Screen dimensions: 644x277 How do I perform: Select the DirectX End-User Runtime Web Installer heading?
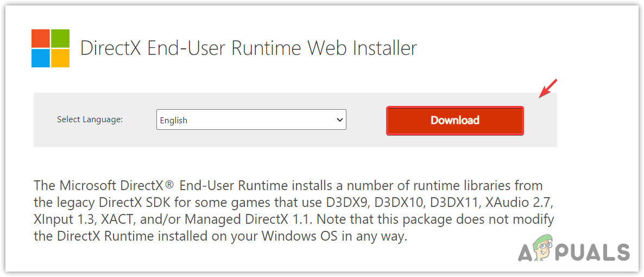tap(249, 48)
